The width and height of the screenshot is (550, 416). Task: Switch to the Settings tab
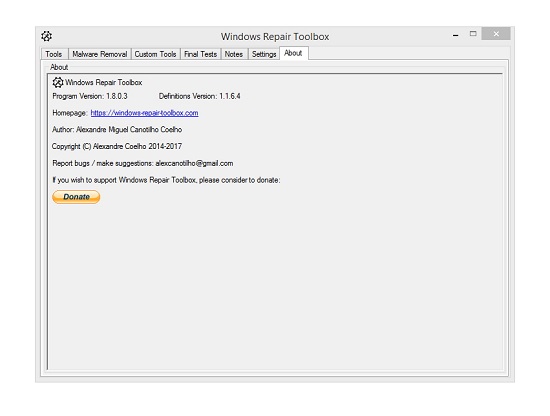pyautogui.click(x=264, y=54)
